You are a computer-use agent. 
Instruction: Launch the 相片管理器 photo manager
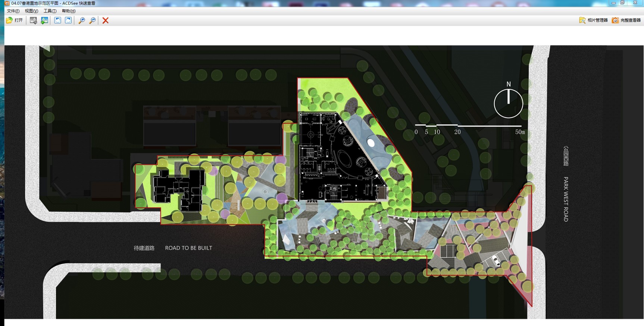pos(593,20)
